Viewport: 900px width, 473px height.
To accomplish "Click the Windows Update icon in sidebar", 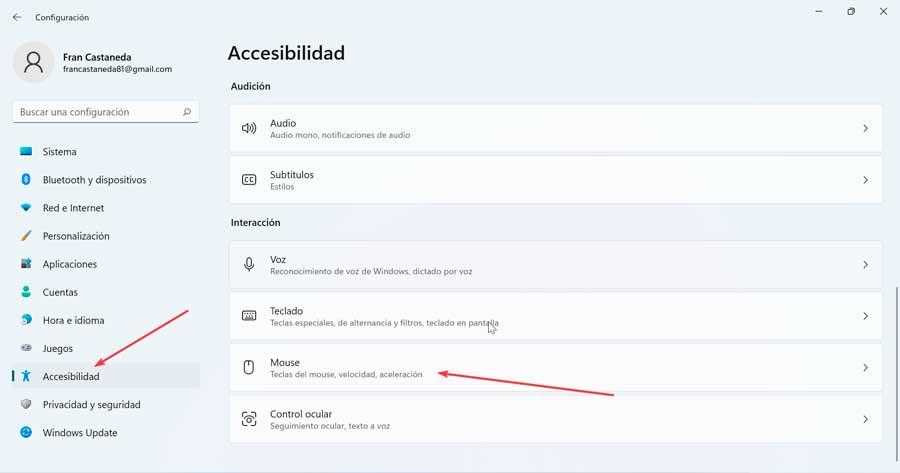I will coord(26,433).
